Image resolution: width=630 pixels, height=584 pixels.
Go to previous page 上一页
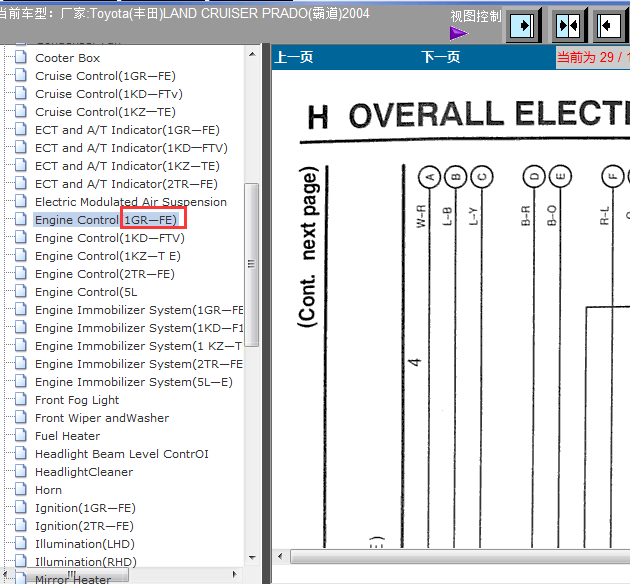pyautogui.click(x=294, y=57)
